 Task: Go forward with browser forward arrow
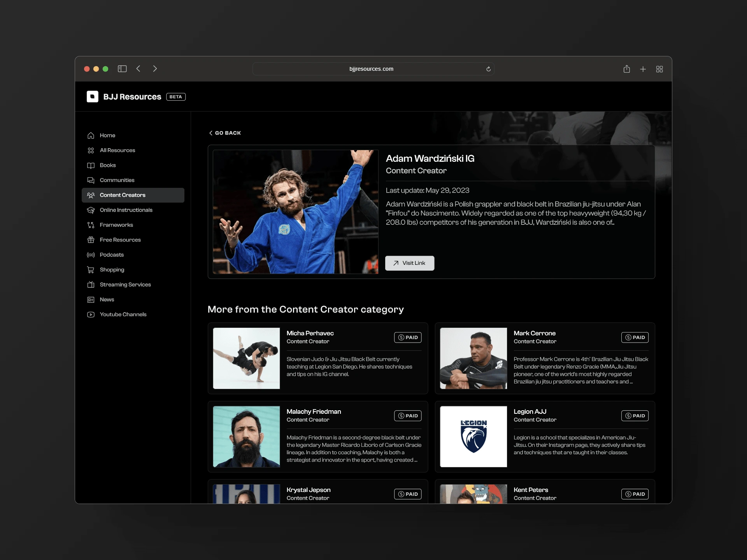155,69
